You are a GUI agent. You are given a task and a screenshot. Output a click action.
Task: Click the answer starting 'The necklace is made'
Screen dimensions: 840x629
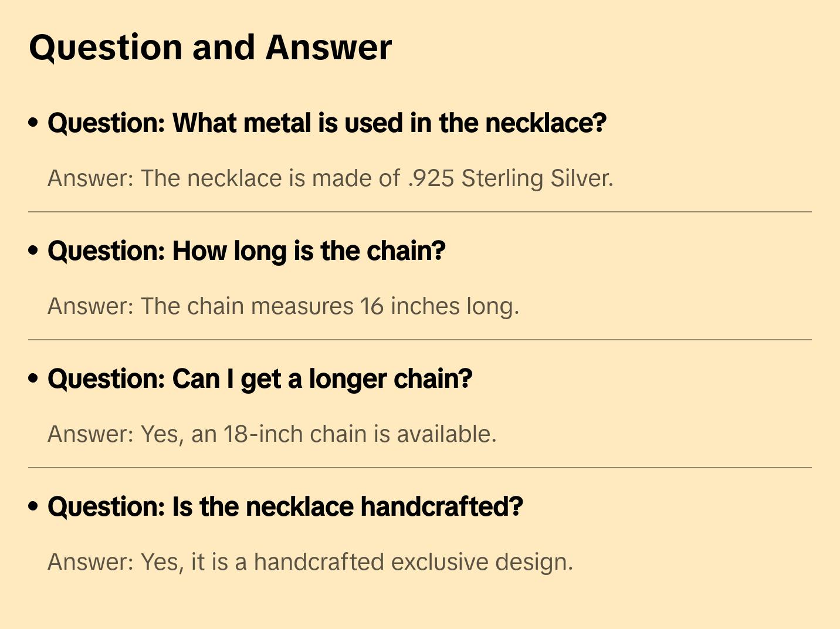point(330,178)
